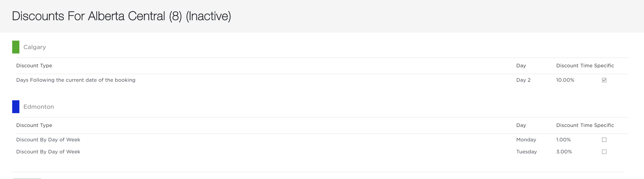Click Discount Type column header under Calgary
Image resolution: width=644 pixels, height=179 pixels.
[x=34, y=66]
